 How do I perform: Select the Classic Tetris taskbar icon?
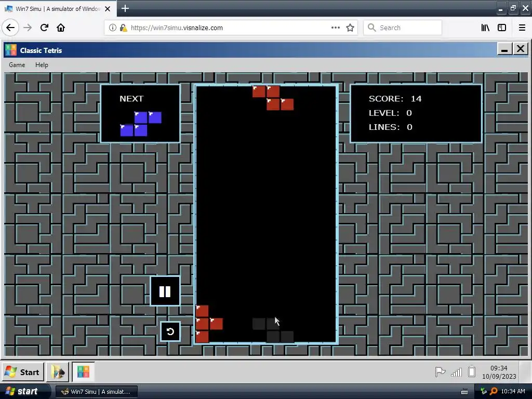tap(83, 372)
